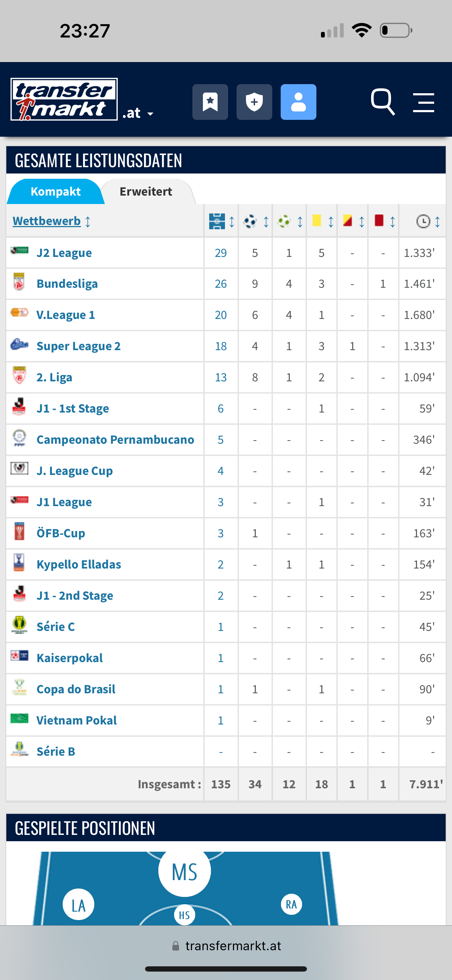This screenshot has width=452, height=980.
Task: Tap the shield plus icon
Action: [254, 102]
